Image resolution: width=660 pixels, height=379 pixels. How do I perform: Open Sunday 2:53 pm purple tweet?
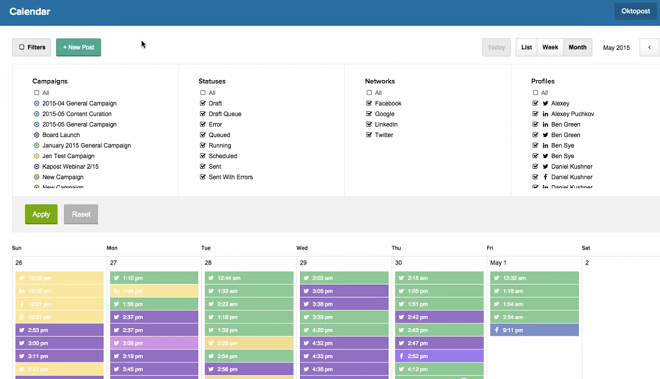(x=59, y=330)
